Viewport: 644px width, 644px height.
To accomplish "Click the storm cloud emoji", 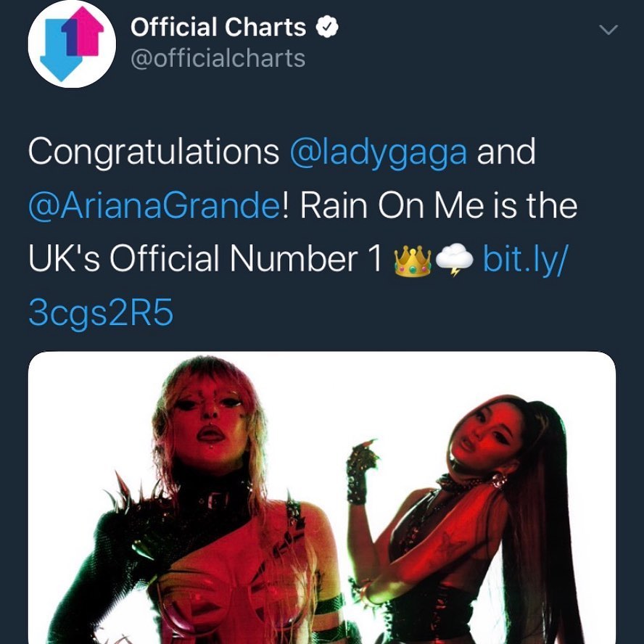I will (x=454, y=260).
